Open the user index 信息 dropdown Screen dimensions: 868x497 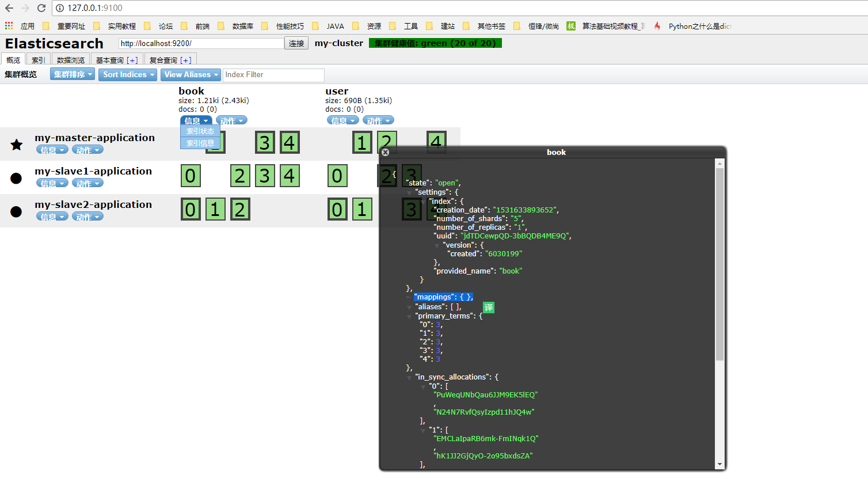point(343,120)
